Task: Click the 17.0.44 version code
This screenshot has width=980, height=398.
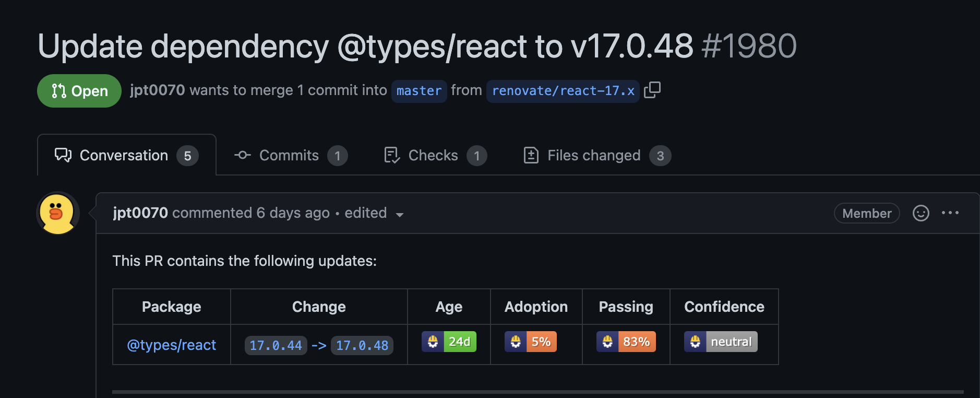Action: [276, 345]
